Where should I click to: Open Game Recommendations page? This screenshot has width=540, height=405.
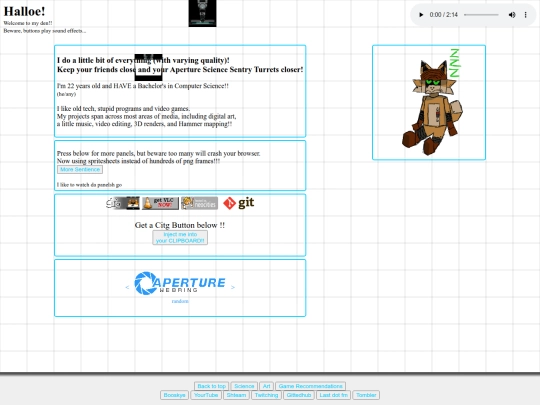point(310,386)
